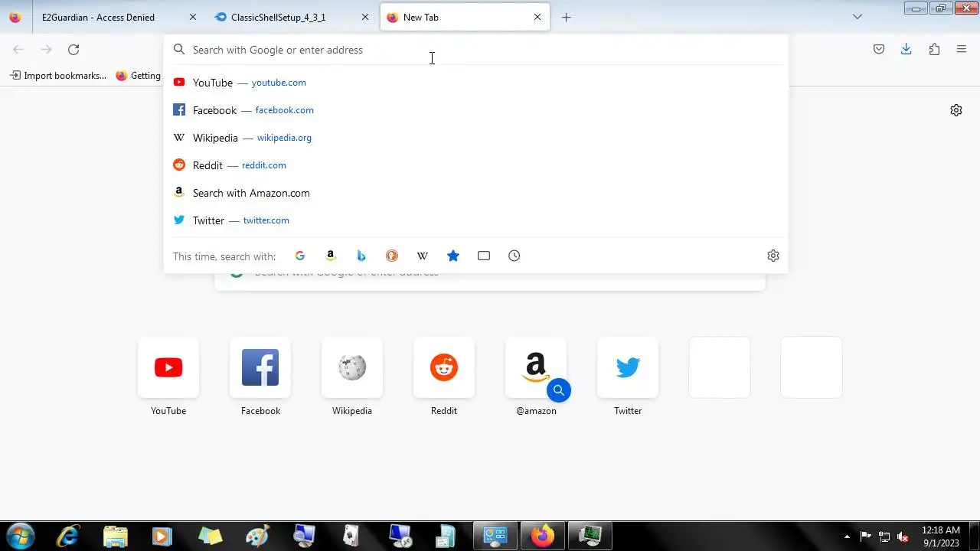Close the New Tab tab
The height and width of the screenshot is (551, 980).
pos(537,17)
